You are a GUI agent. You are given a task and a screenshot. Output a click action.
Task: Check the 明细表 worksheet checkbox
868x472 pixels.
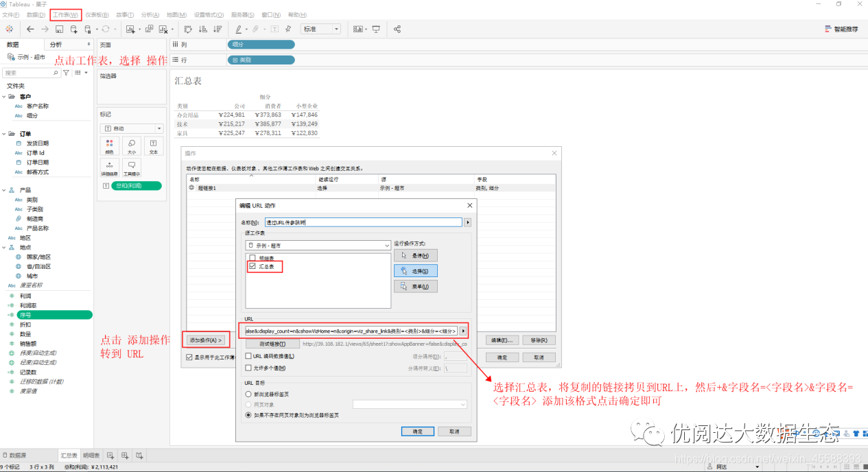tap(253, 258)
